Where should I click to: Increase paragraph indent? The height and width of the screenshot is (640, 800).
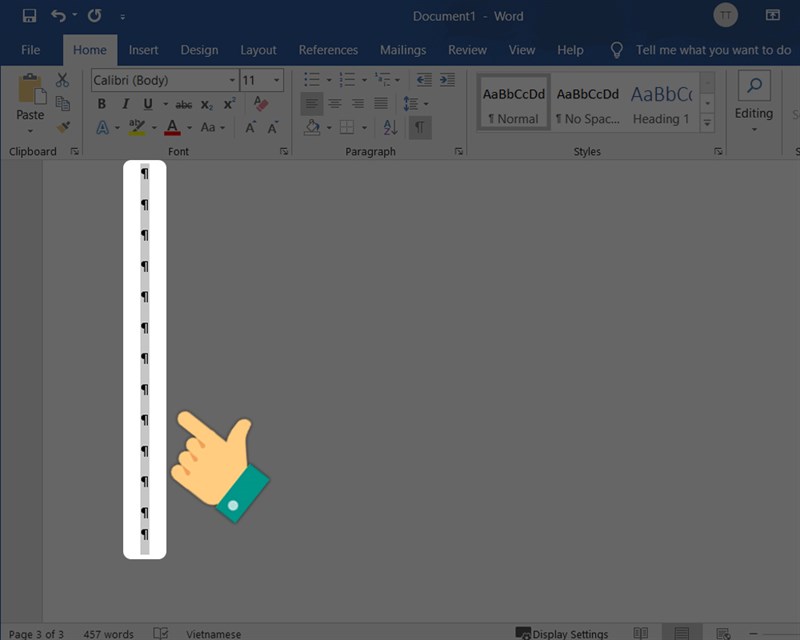(x=447, y=80)
